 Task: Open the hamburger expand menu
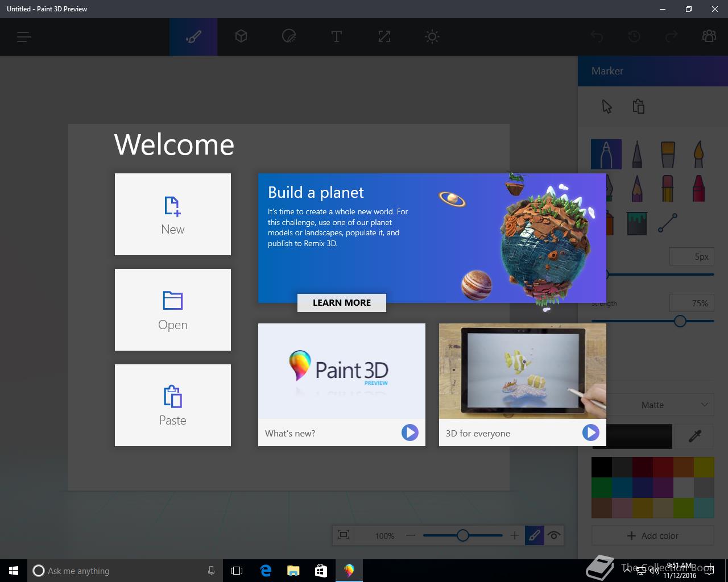(x=23, y=37)
